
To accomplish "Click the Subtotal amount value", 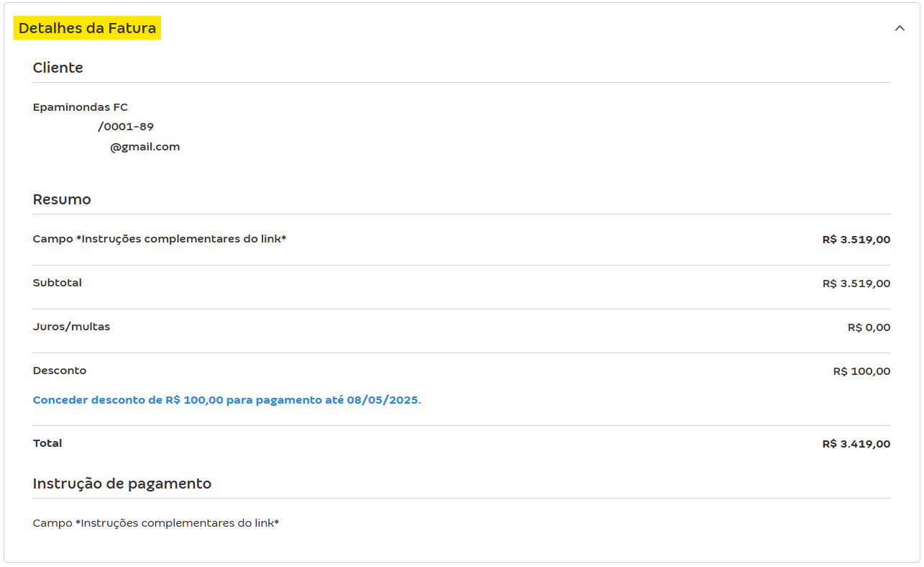I will coord(856,283).
